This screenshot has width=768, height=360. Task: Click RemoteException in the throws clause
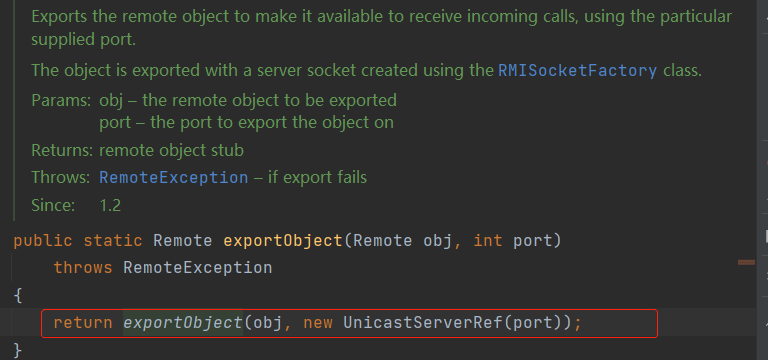tap(197, 268)
